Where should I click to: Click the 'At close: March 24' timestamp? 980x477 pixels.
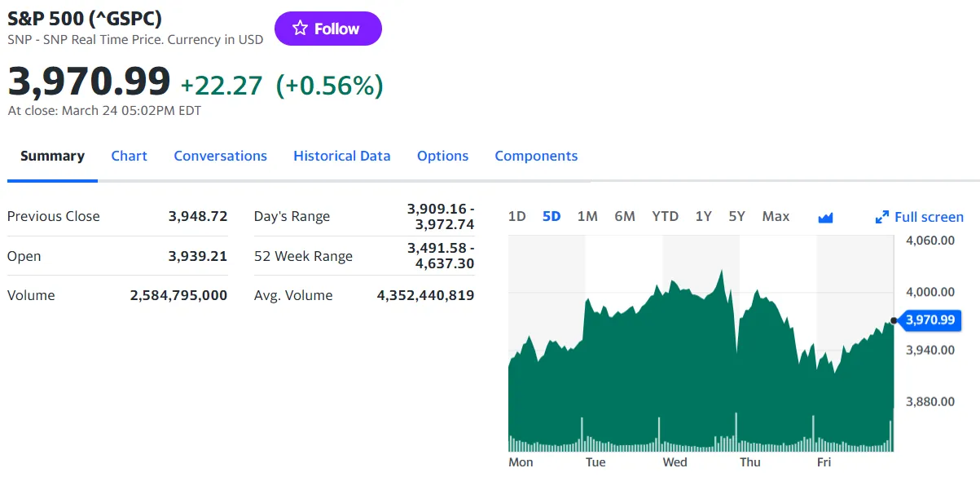point(104,111)
